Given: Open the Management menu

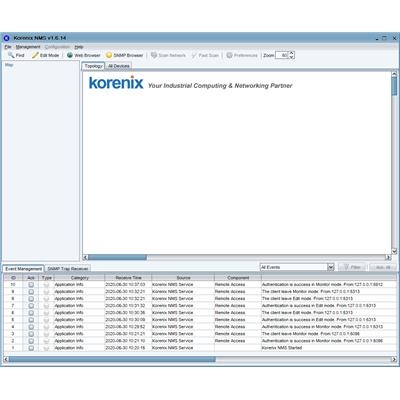Looking at the screenshot, I should point(28,47).
